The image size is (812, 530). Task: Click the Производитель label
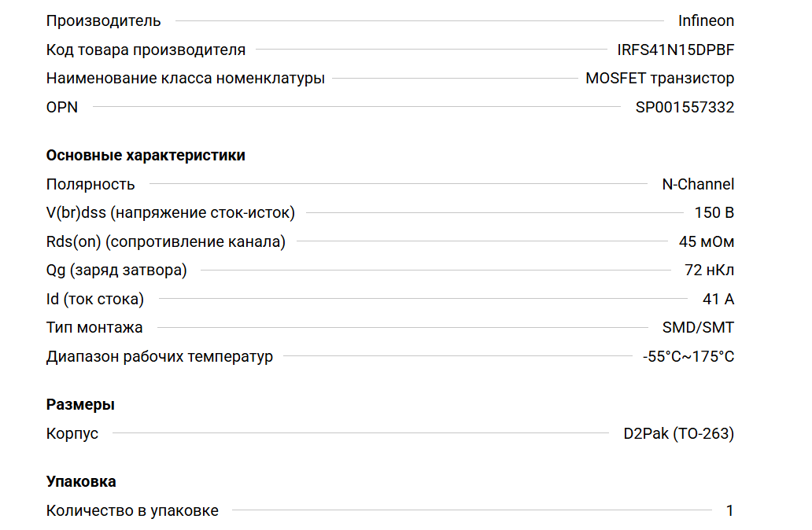tap(103, 21)
